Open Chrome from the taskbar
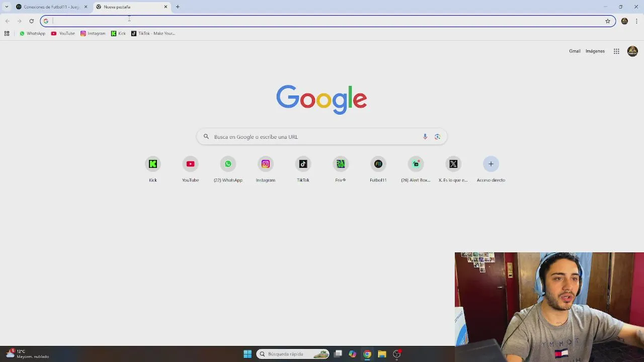Viewport: 644px width, 362px height. (x=367, y=354)
